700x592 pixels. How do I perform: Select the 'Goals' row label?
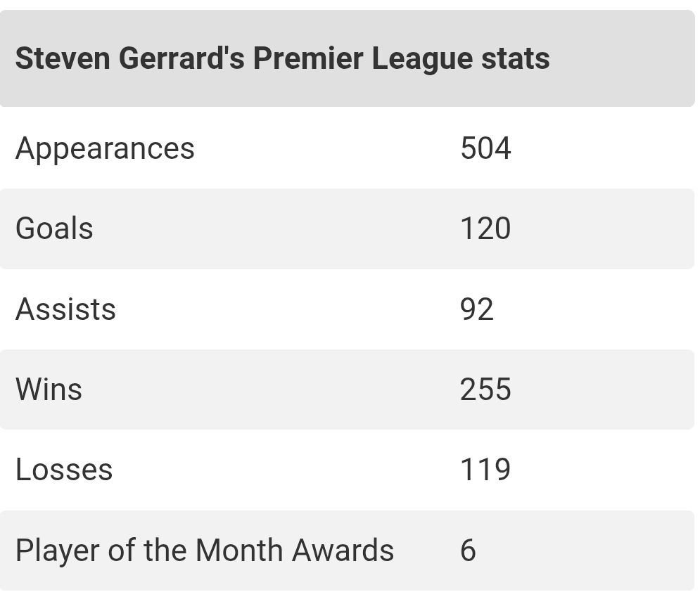coord(54,229)
